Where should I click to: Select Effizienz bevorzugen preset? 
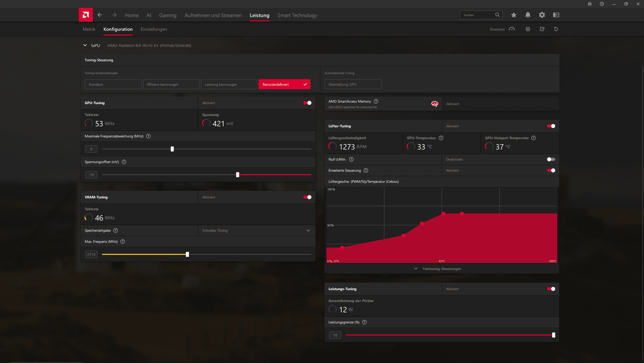pyautogui.click(x=171, y=84)
